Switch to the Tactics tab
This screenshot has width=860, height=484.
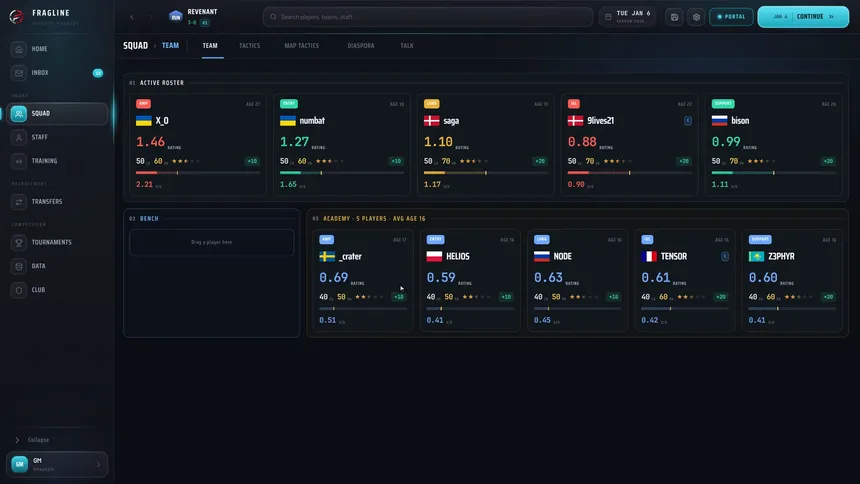(x=250, y=46)
